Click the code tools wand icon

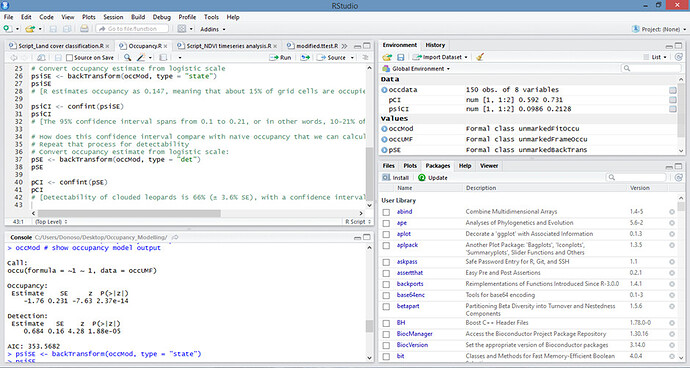(x=141, y=57)
